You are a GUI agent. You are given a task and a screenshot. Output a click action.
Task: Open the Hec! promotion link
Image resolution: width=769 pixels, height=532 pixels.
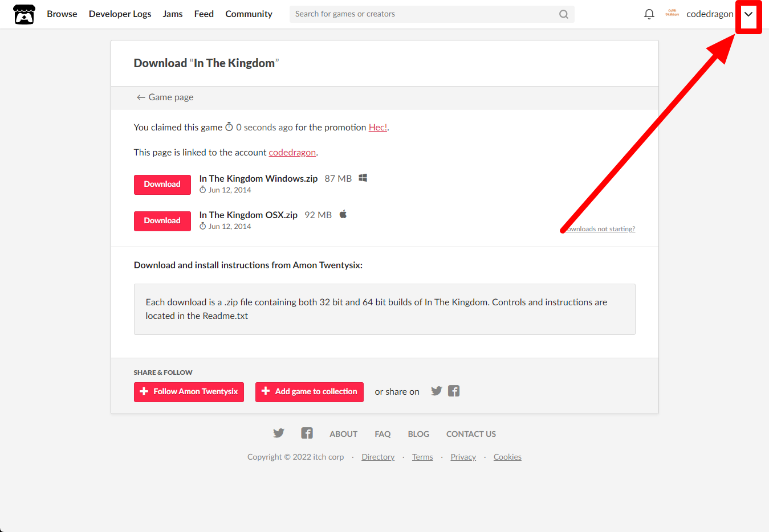(x=378, y=128)
